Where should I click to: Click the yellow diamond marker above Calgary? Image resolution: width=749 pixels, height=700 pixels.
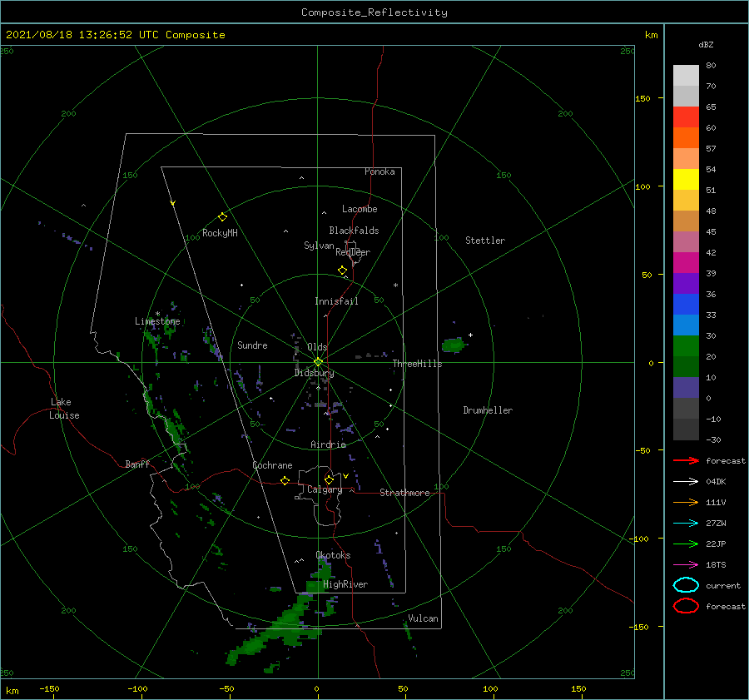(329, 479)
